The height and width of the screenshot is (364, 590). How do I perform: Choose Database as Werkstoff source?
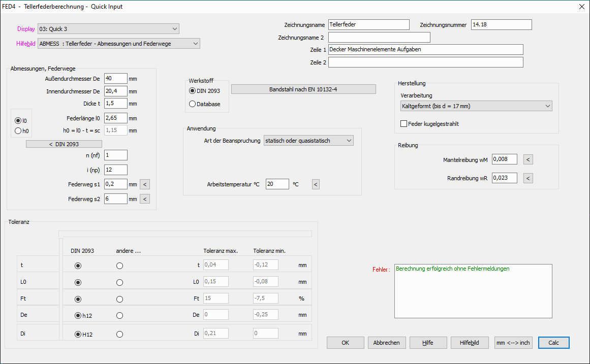(x=193, y=104)
